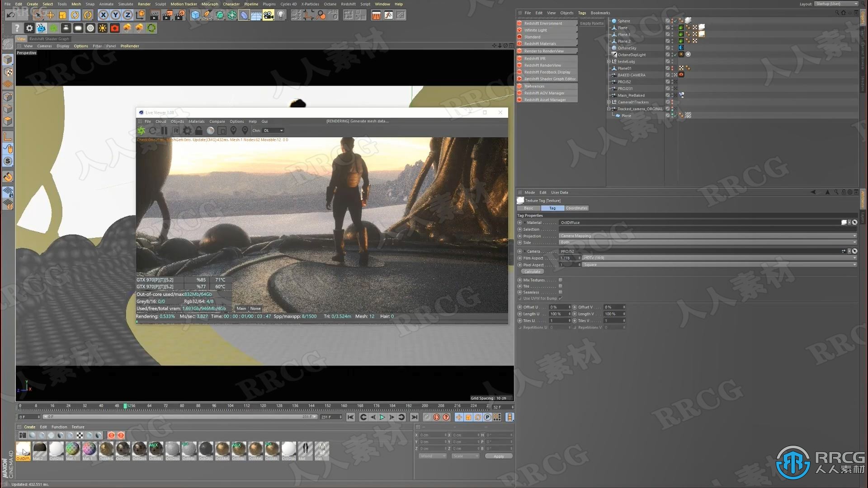
Task: Toggle Live Viewer lock resolution icon
Action: 198,131
